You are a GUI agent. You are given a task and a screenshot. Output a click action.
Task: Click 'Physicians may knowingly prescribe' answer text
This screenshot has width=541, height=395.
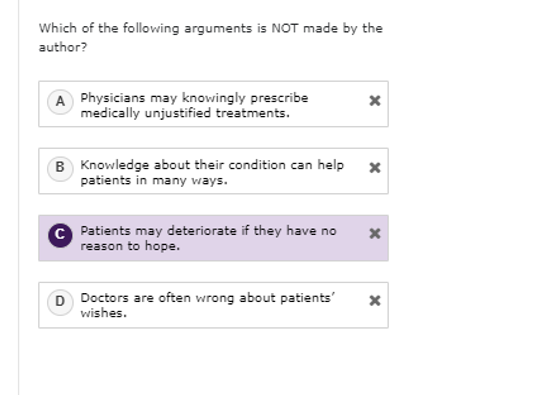(194, 98)
